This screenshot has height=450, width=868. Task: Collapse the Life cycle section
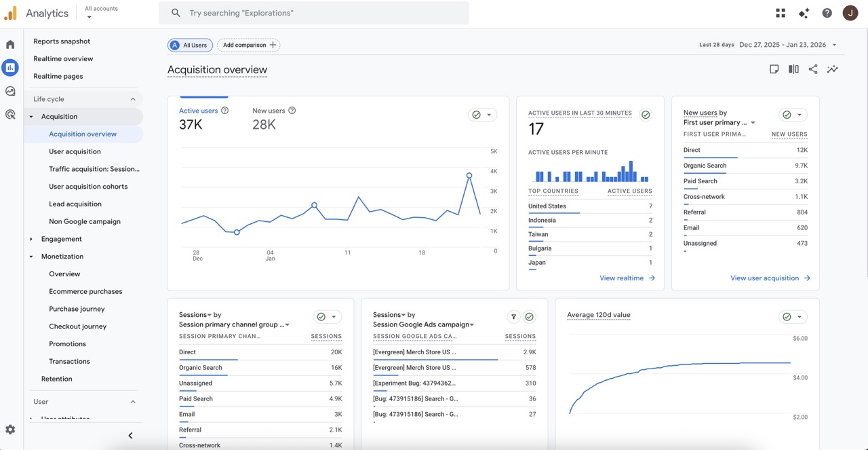[x=133, y=99]
